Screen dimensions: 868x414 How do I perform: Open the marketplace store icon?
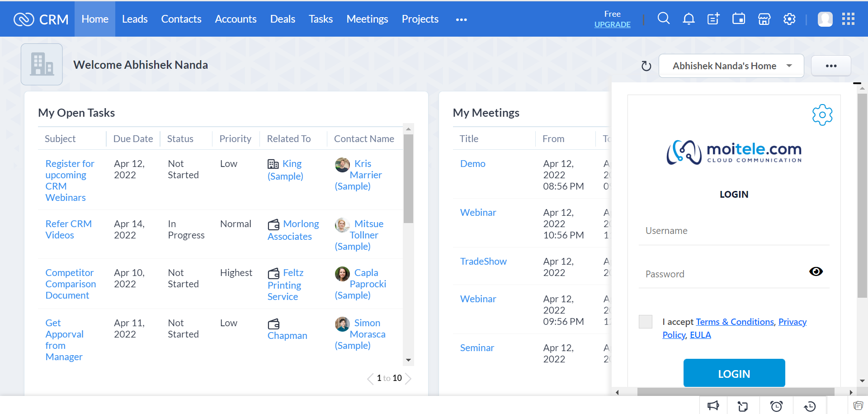[764, 19]
